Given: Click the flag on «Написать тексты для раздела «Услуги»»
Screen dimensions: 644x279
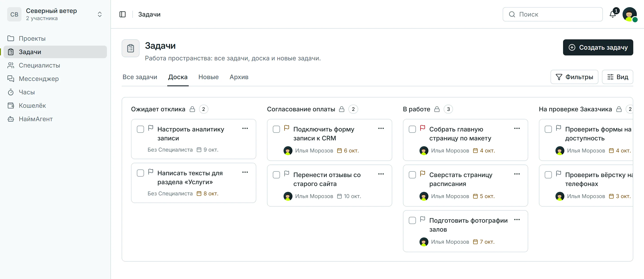Looking at the screenshot, I should click(150, 172).
